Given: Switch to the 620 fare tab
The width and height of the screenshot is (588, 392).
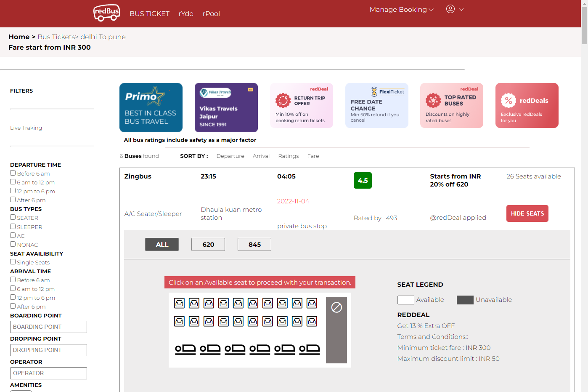Looking at the screenshot, I should click(x=208, y=245).
